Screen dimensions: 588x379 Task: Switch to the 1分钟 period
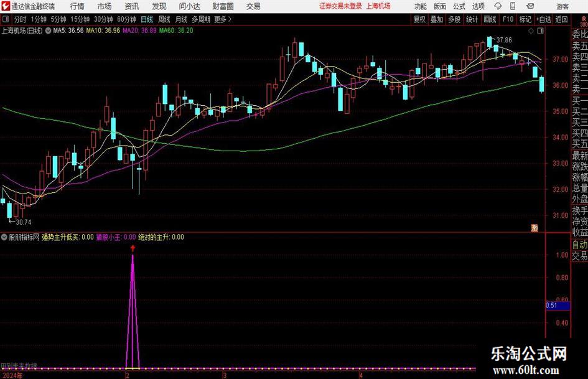pos(38,19)
